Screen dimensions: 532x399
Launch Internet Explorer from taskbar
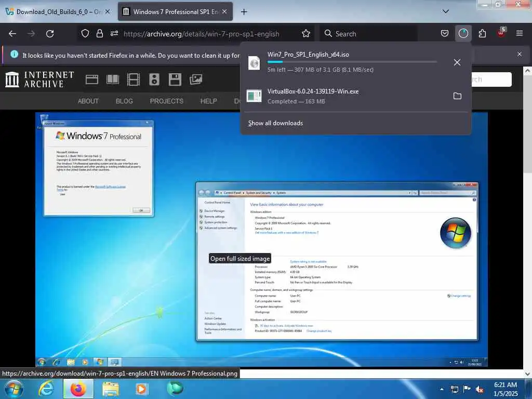pos(46,389)
